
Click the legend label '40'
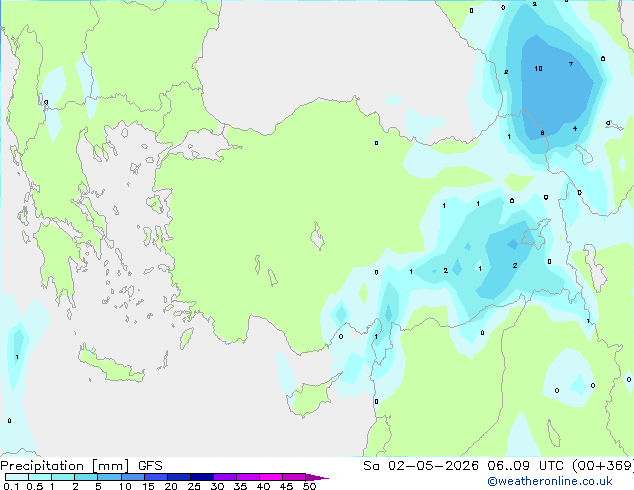(263, 486)
